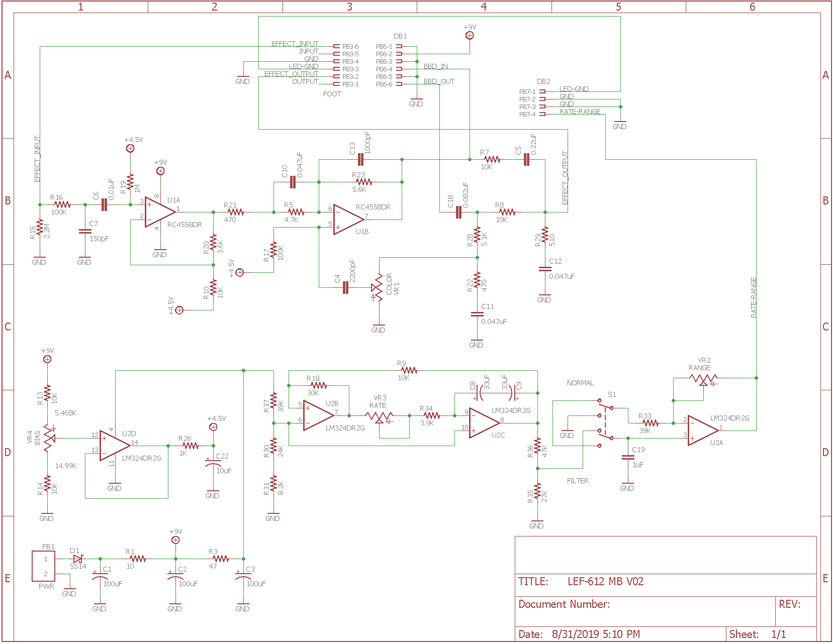This screenshot has height=644, width=833.
Task: Click the FOOT connector label
Action: 332,94
